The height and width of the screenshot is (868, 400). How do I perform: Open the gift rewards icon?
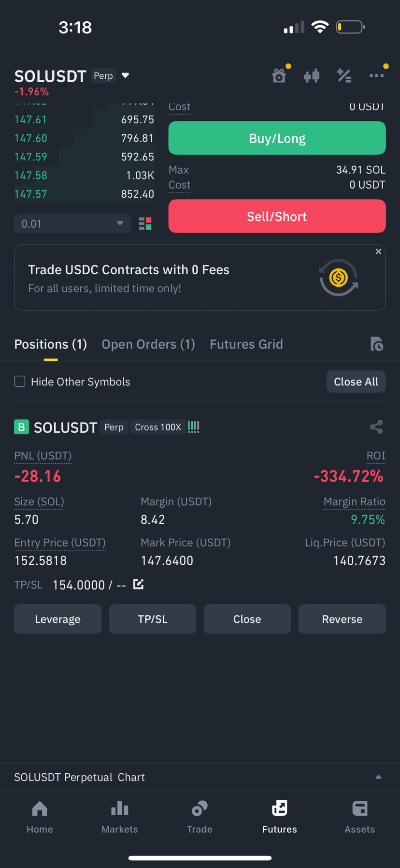[279, 76]
